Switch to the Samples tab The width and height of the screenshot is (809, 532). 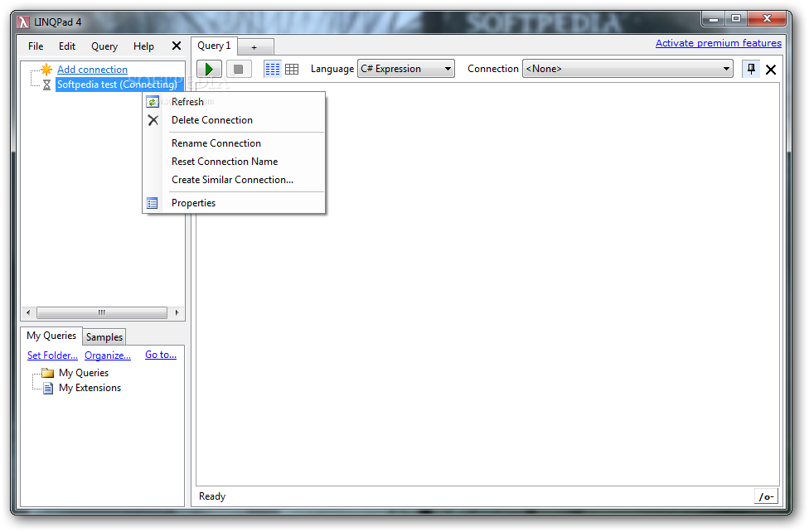tap(104, 337)
